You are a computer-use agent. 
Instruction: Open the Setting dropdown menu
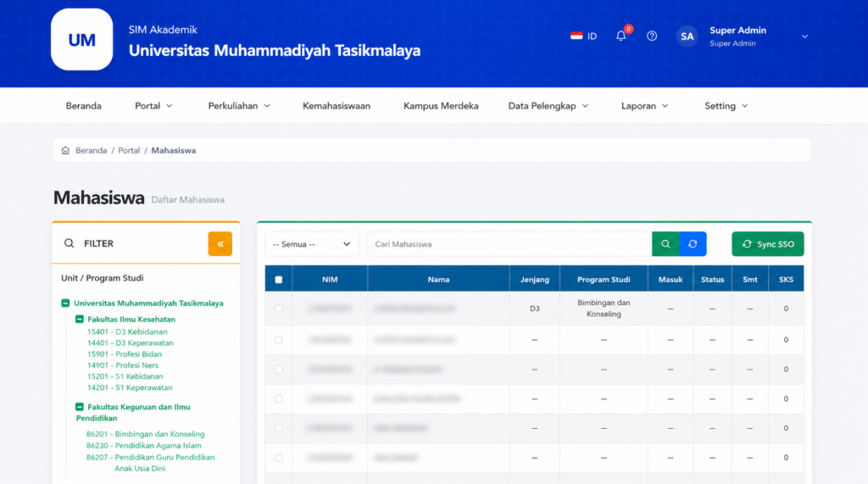pos(726,106)
